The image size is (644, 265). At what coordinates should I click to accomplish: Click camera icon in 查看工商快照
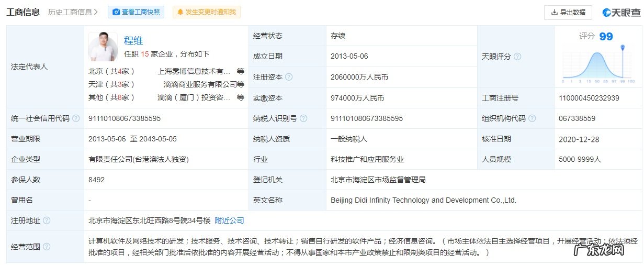(116, 12)
